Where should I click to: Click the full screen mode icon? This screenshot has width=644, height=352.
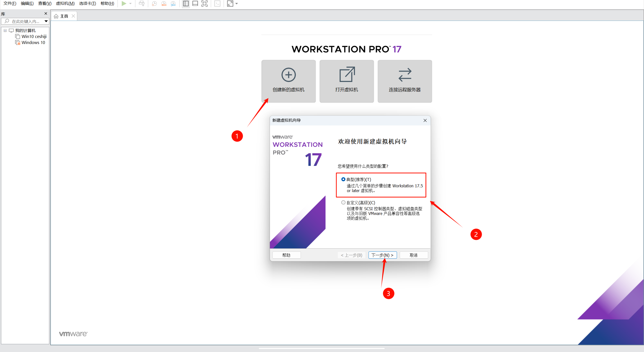point(205,4)
